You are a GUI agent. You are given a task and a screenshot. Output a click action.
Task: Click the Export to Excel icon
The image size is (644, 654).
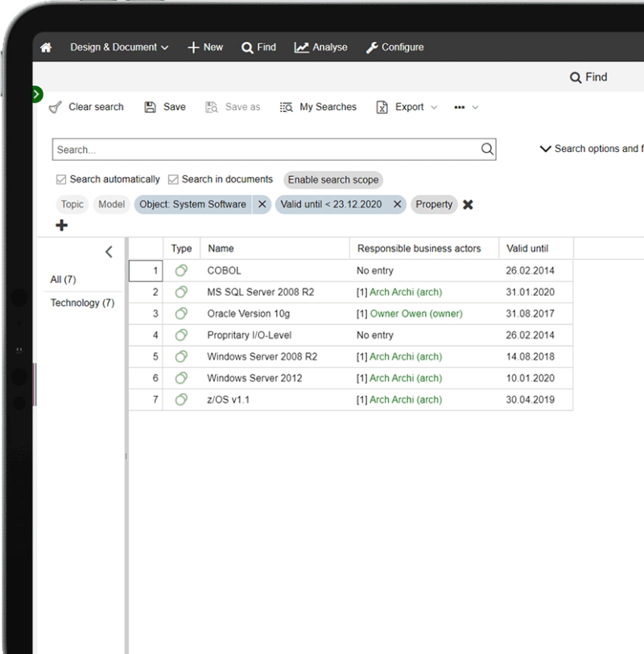coord(381,106)
